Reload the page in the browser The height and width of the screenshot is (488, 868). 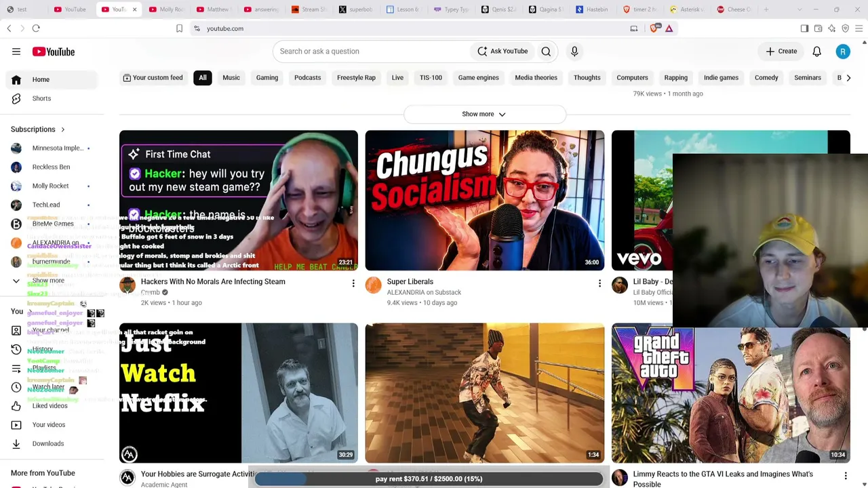click(36, 28)
